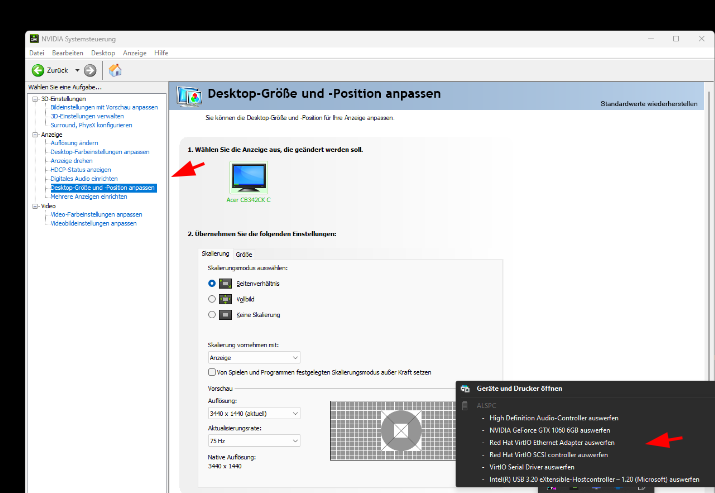This screenshot has width=715, height=493.
Task: Click the Seitenverhältnis scaling mode icon
Action: (225, 284)
